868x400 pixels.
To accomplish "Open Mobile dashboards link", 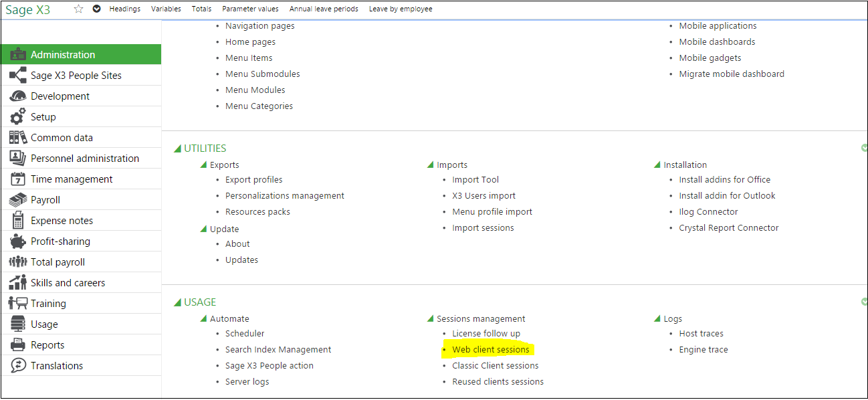I will [718, 41].
